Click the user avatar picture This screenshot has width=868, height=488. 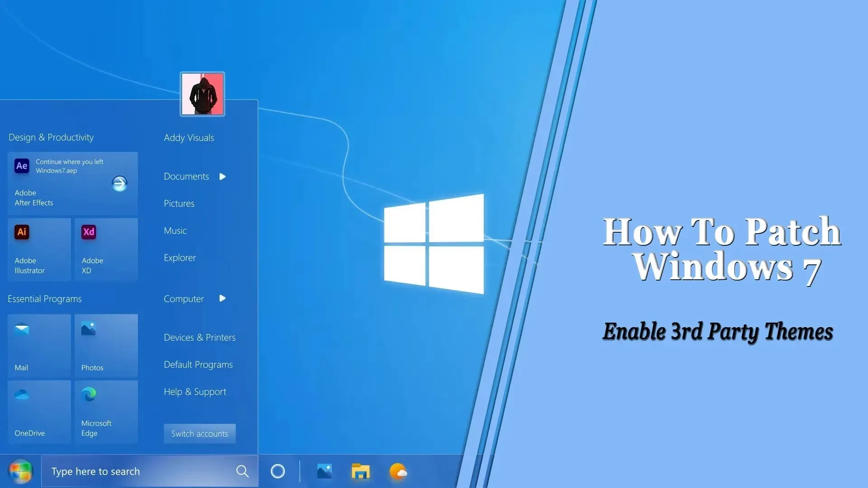pyautogui.click(x=203, y=94)
